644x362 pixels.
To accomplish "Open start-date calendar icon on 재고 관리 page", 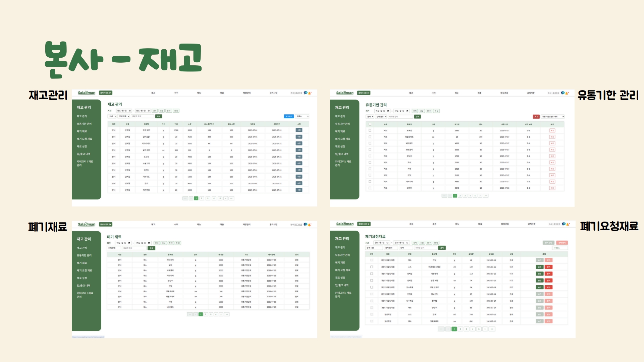I will (130, 111).
